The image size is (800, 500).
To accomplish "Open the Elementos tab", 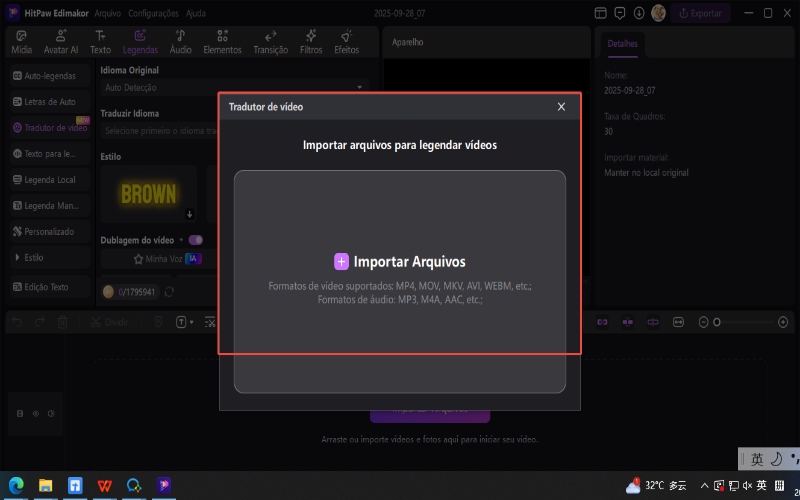I will coord(222,42).
